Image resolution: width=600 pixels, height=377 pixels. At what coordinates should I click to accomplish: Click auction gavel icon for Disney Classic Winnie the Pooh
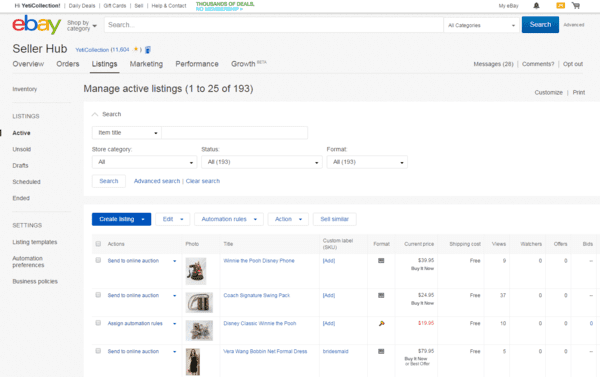(x=382, y=323)
